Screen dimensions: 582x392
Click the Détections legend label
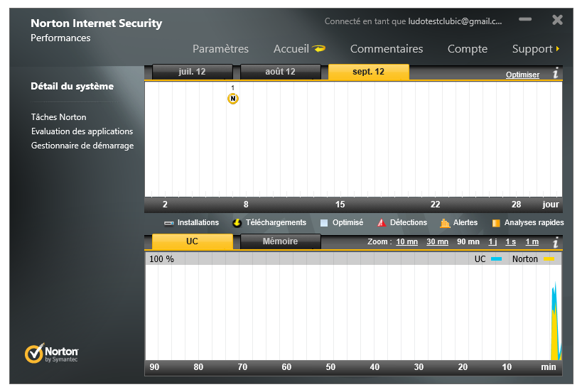(x=409, y=222)
